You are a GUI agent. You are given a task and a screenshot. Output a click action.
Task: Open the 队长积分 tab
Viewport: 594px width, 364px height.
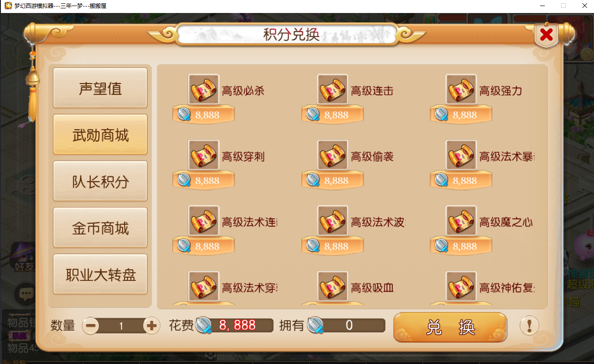point(100,181)
